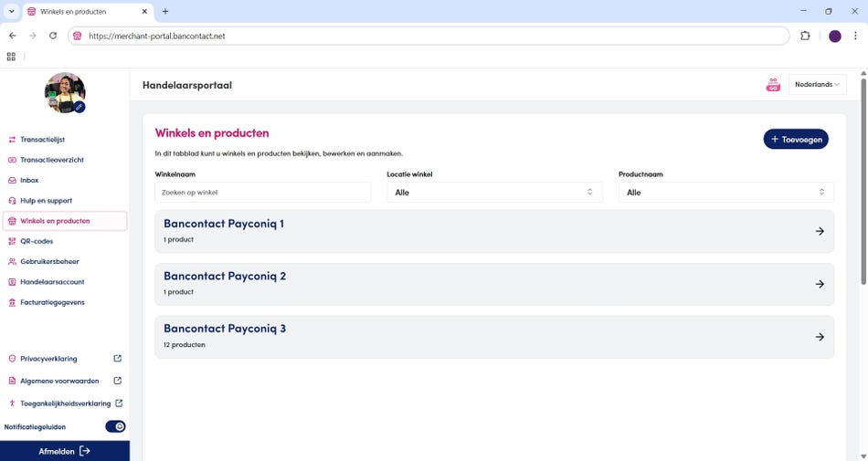Toggle Notificatiegeluiden switch

point(115,426)
